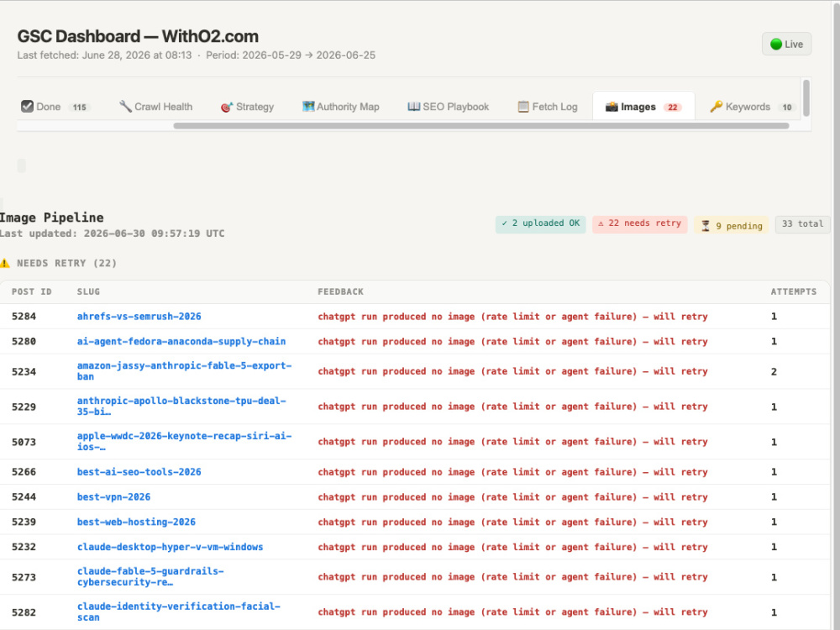
Task: Click the vertical scrollbar near the tabs
Action: pyautogui.click(x=806, y=97)
